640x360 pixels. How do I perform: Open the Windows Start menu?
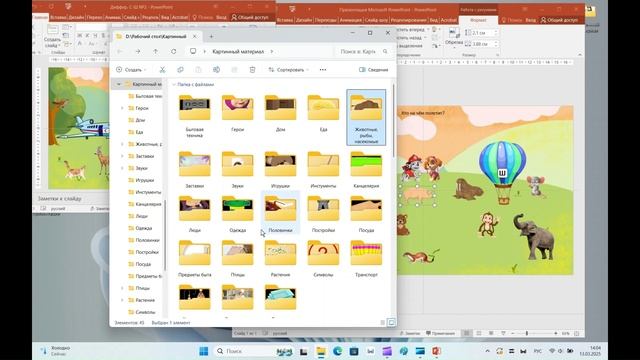pyautogui.click(x=203, y=351)
